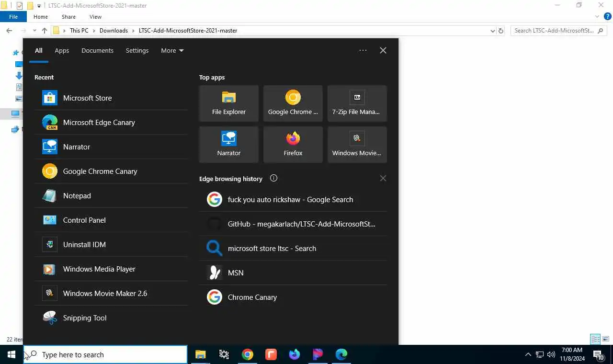Open Windows Media Player from Recent
The width and height of the screenshot is (613, 364).
[111, 269]
